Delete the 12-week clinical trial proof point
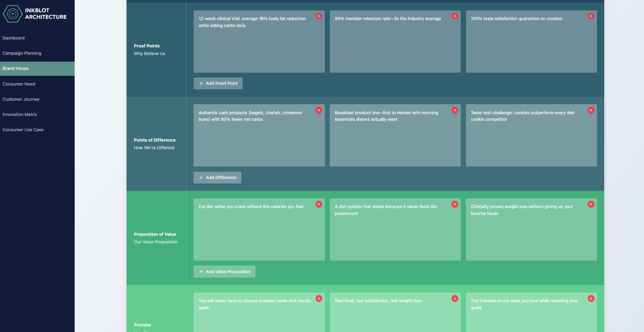Image resolution: width=644 pixels, height=332 pixels. (319, 16)
